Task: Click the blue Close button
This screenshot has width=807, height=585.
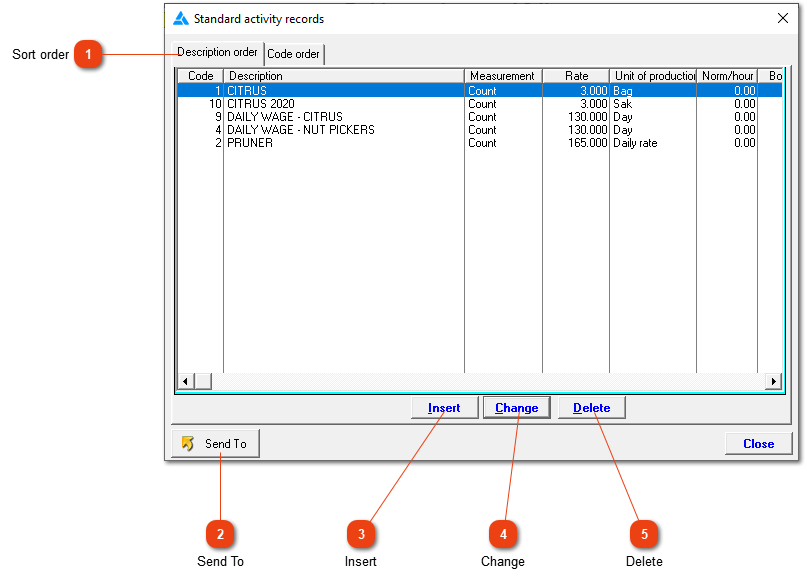Action: (x=759, y=444)
